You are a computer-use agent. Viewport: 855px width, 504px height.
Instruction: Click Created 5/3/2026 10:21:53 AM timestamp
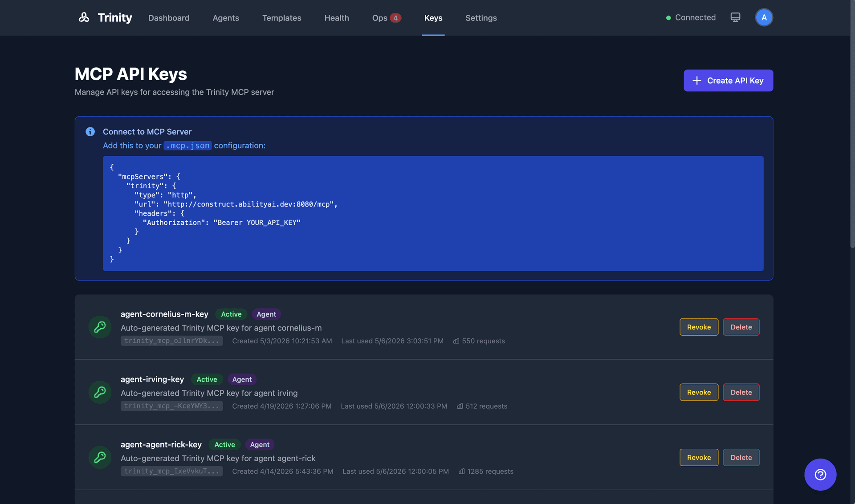coord(282,341)
